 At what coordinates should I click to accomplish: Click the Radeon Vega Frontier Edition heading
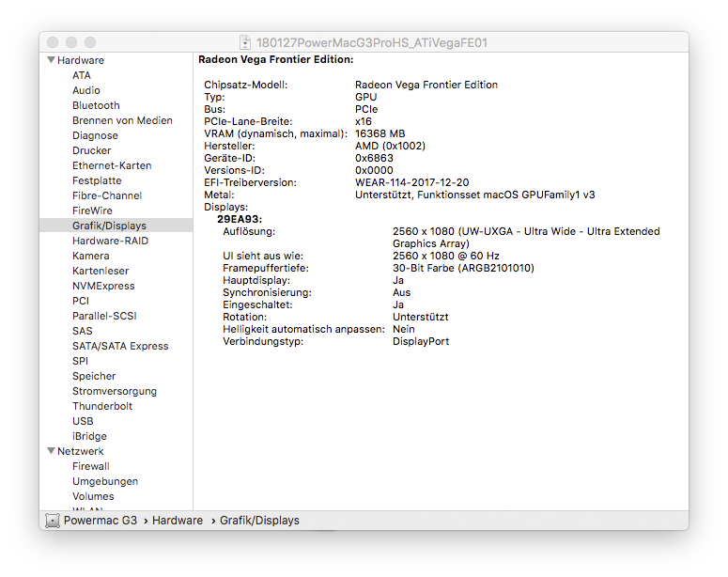coord(276,59)
